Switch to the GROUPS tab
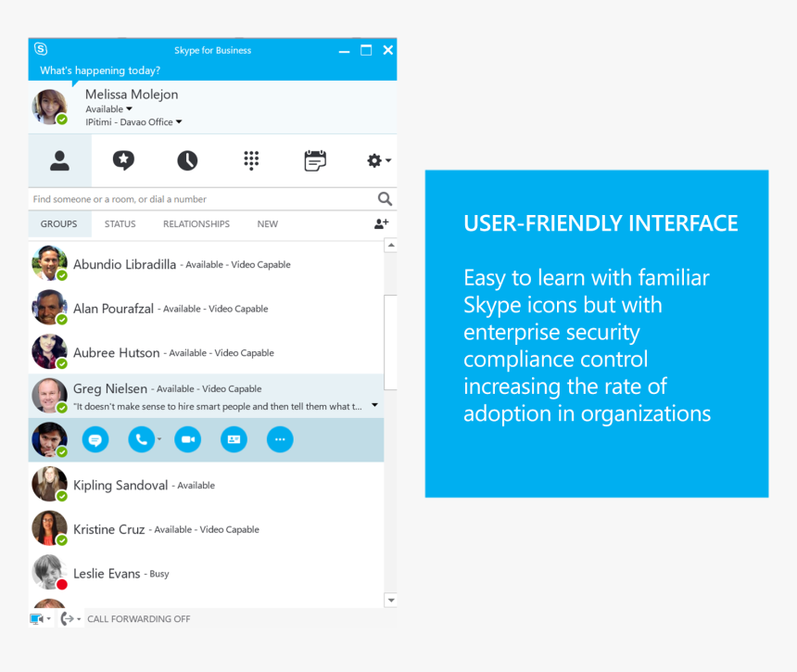The height and width of the screenshot is (672, 797). (x=59, y=224)
